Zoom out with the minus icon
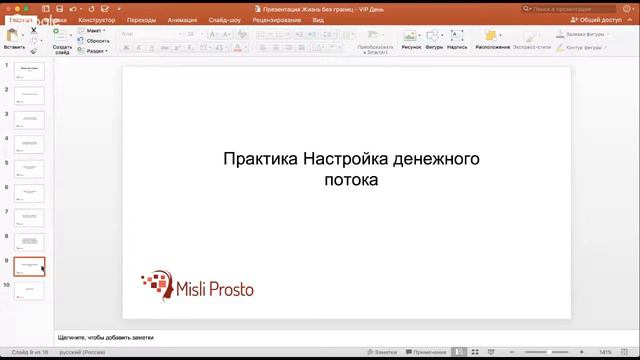The height and width of the screenshot is (360, 640). [x=512, y=352]
